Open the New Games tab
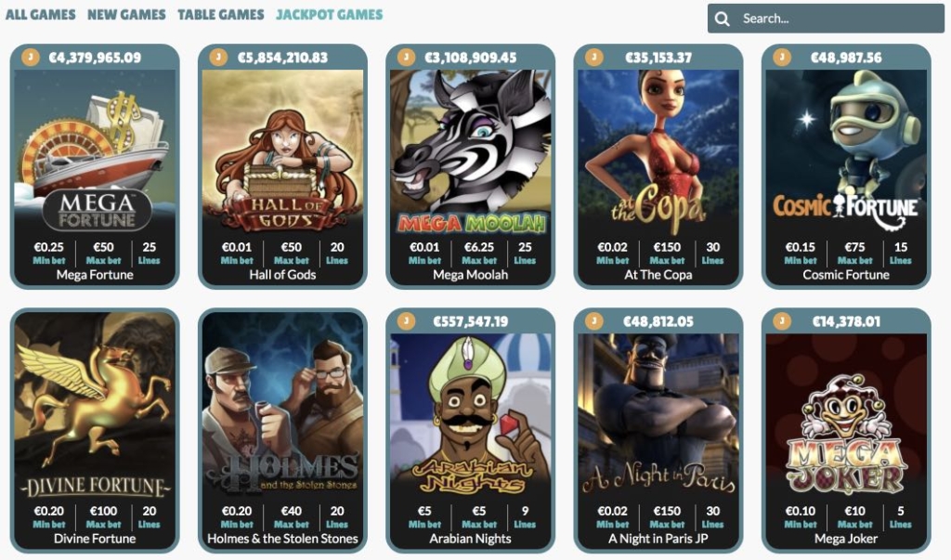Image resolution: width=951 pixels, height=560 pixels. coord(126,15)
